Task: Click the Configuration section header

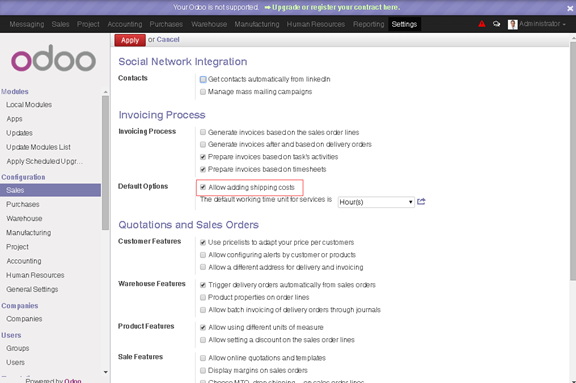Action: tap(23, 177)
